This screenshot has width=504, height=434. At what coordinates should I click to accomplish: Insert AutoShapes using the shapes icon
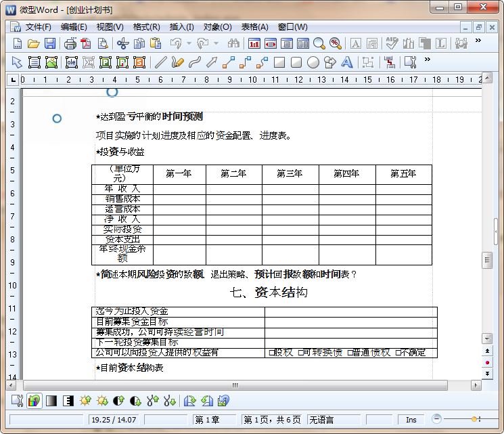(x=330, y=62)
